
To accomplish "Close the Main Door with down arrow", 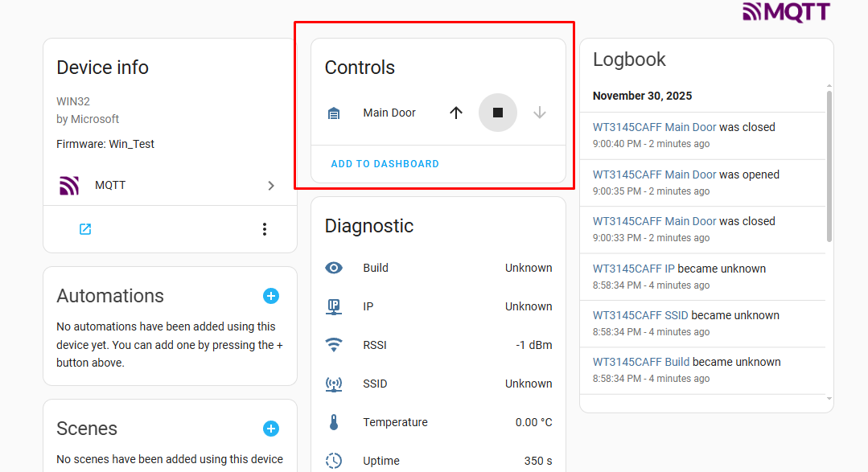I will (x=540, y=113).
